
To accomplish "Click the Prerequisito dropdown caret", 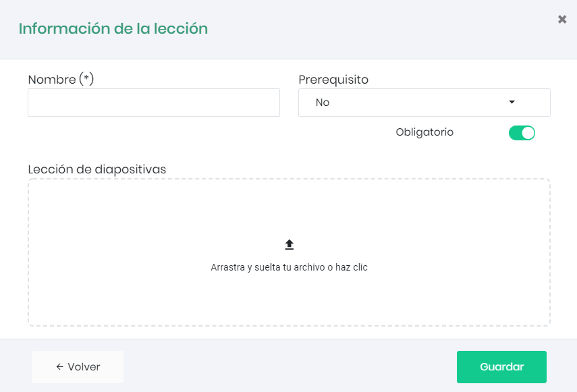I will (512, 103).
